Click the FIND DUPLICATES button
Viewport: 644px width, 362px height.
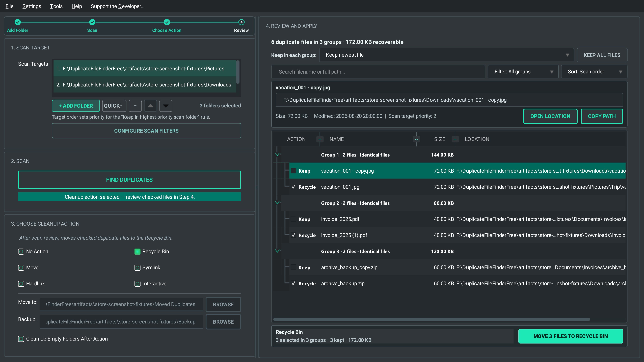click(x=129, y=180)
